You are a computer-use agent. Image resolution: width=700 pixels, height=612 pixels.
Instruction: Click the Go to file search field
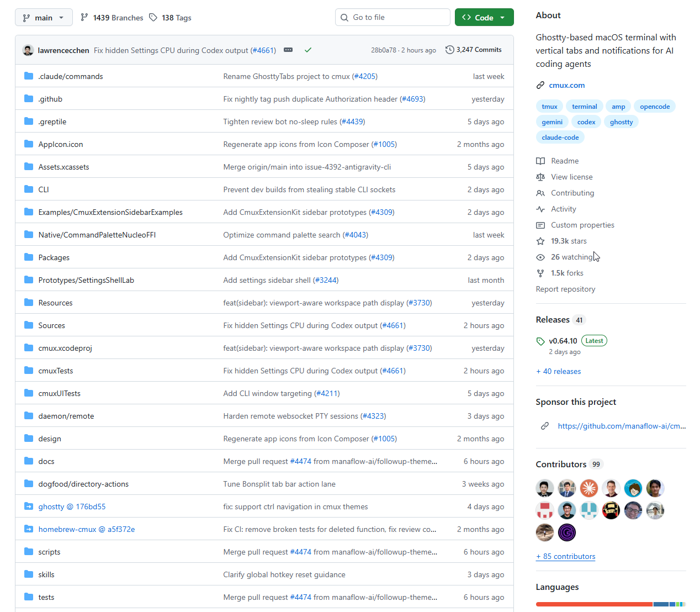pyautogui.click(x=393, y=17)
